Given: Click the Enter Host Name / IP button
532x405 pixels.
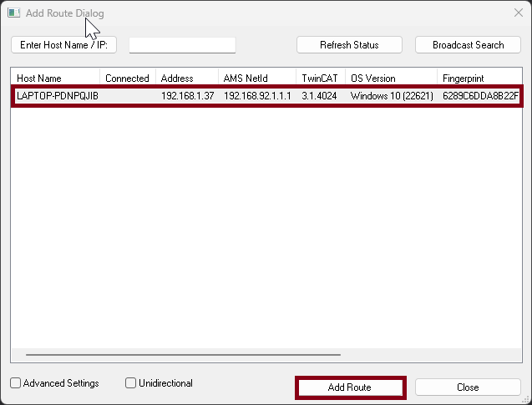Looking at the screenshot, I should click(64, 45).
